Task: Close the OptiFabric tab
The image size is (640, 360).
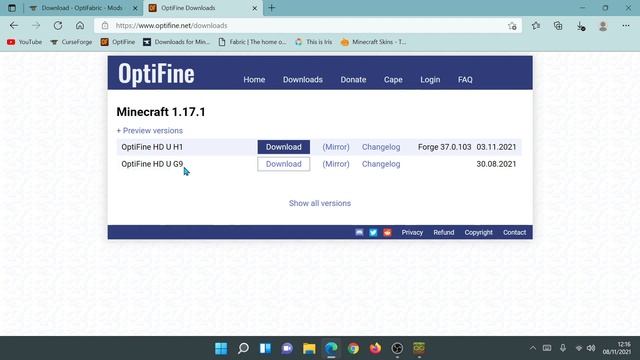Action: [135, 8]
